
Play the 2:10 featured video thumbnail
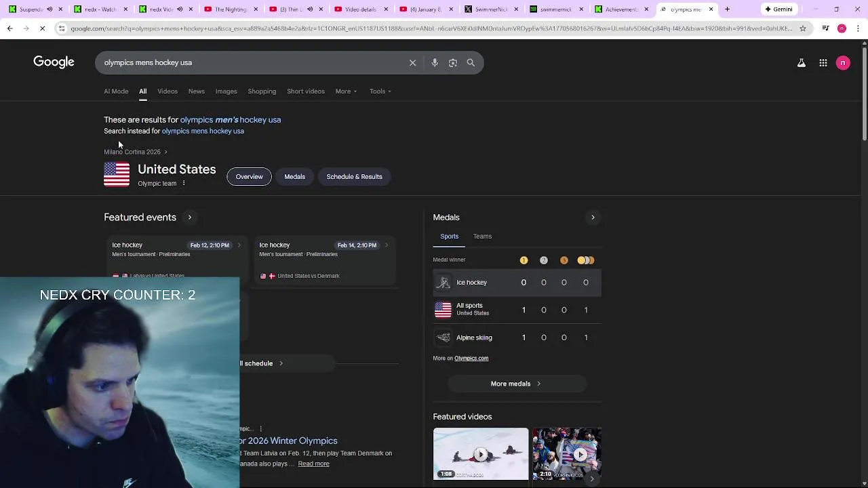click(x=567, y=454)
